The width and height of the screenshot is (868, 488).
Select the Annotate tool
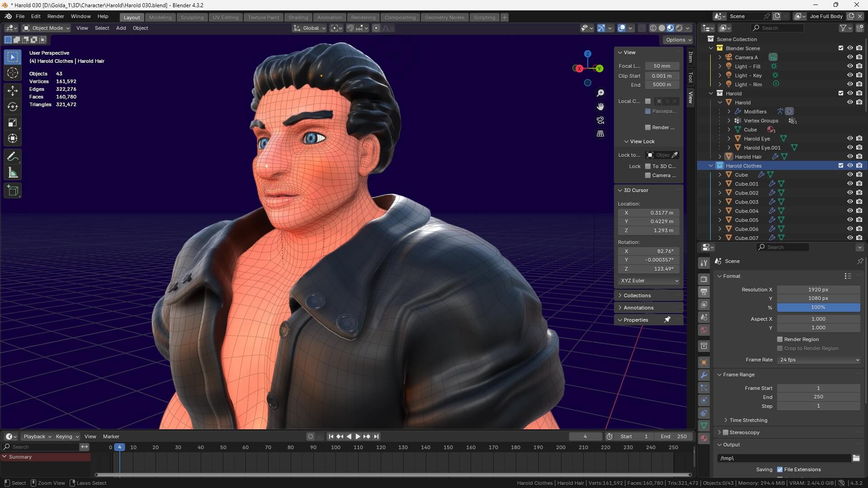(13, 156)
